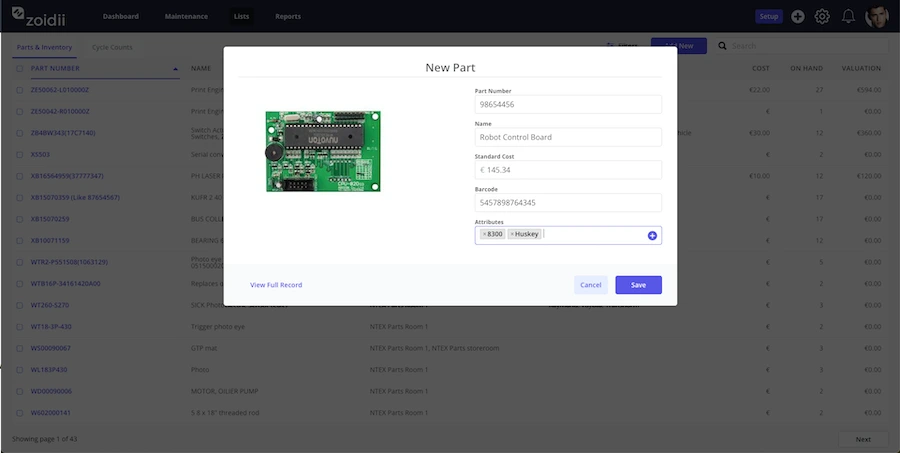Open the Dashboard menu
The height and width of the screenshot is (453, 900).
121,17
